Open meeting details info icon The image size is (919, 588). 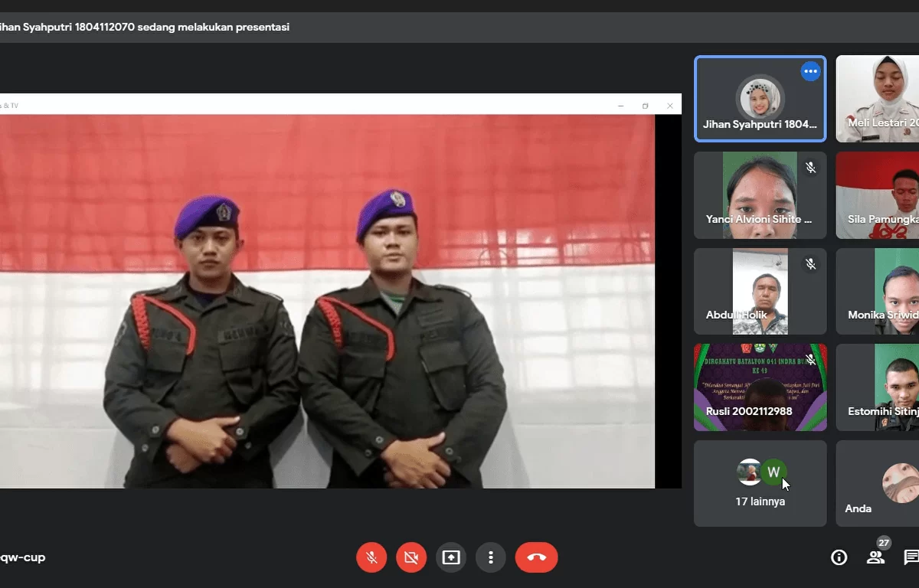coord(839,557)
